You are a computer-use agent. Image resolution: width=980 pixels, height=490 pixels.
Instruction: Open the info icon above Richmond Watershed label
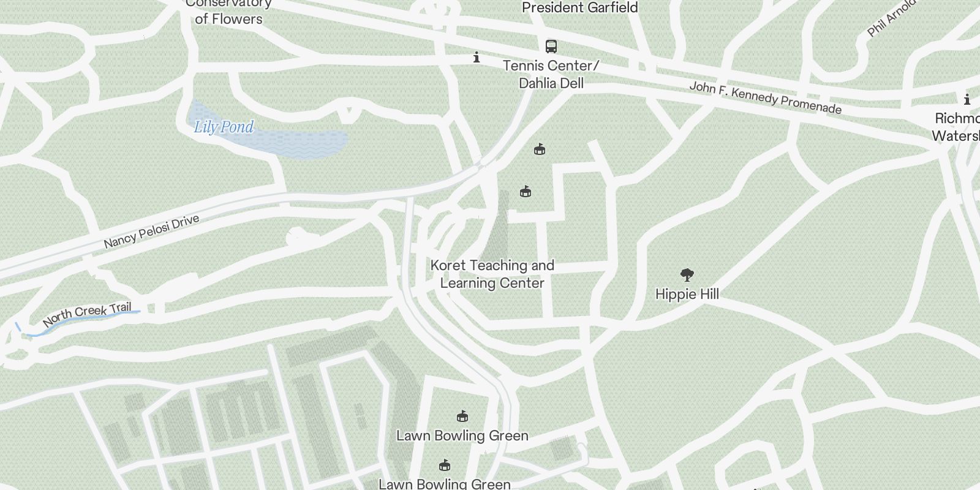pos(967,99)
